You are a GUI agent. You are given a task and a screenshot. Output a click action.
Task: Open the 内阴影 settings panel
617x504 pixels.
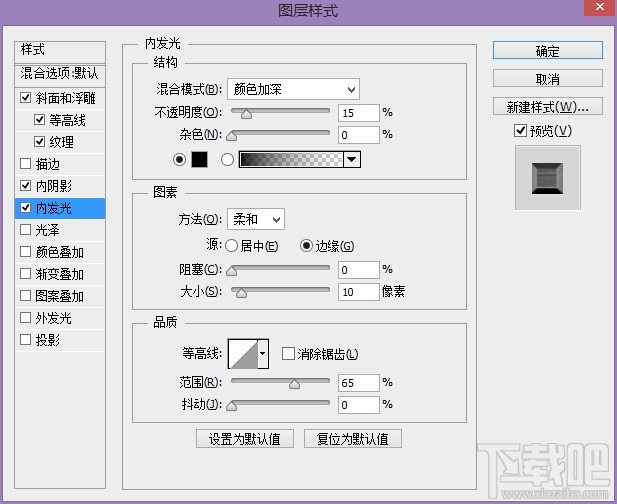click(54, 186)
